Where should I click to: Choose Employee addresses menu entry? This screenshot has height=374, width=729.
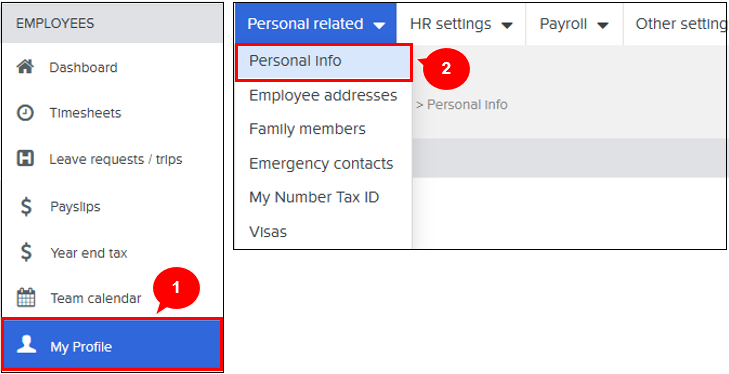323,95
